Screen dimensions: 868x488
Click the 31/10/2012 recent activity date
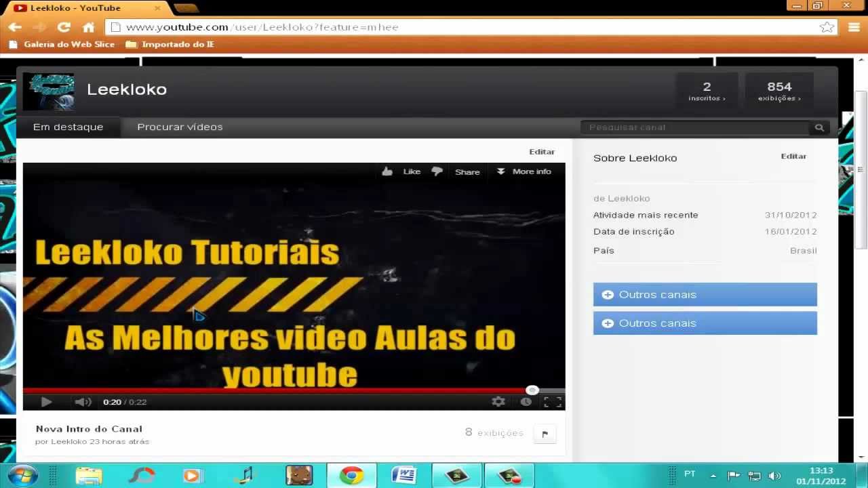pos(791,215)
